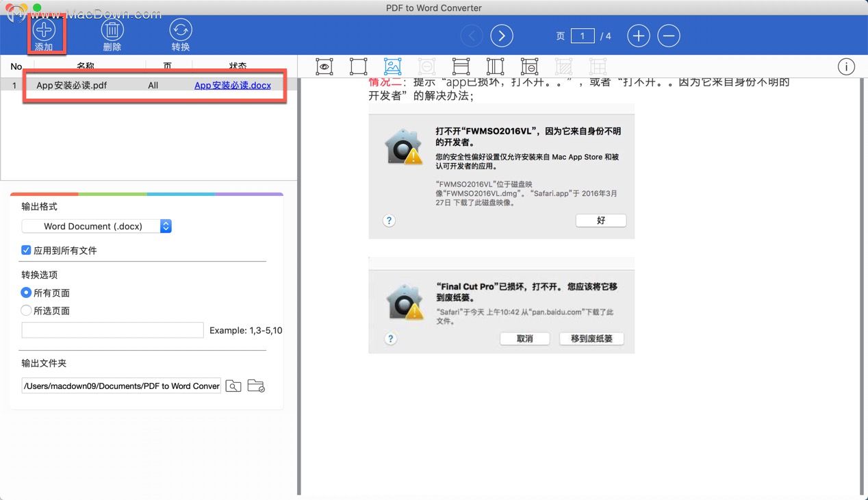The image size is (868, 500).
Task: Zoom out with the minus circle
Action: coord(669,36)
